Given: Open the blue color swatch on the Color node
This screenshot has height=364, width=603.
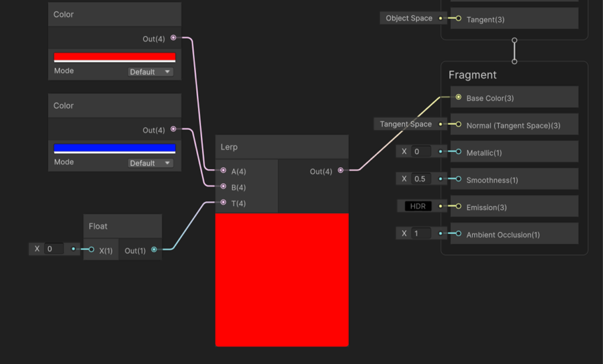Looking at the screenshot, I should click(x=114, y=148).
